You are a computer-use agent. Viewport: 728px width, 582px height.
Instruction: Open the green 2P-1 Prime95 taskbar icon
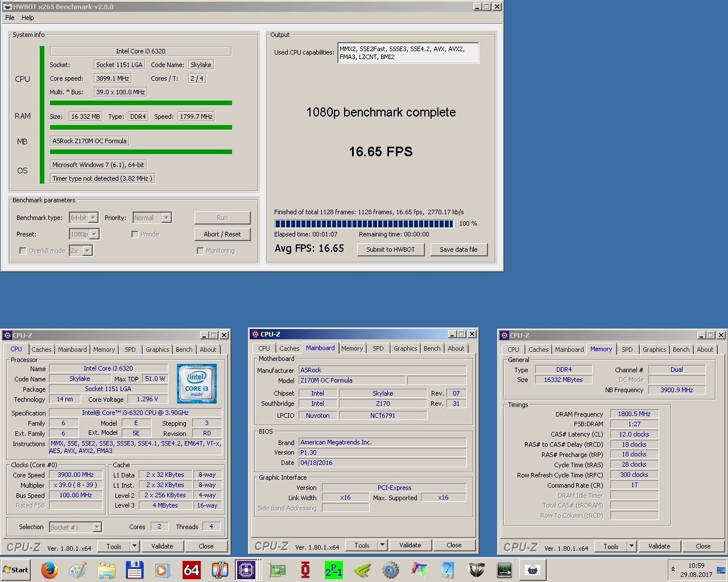point(334,569)
